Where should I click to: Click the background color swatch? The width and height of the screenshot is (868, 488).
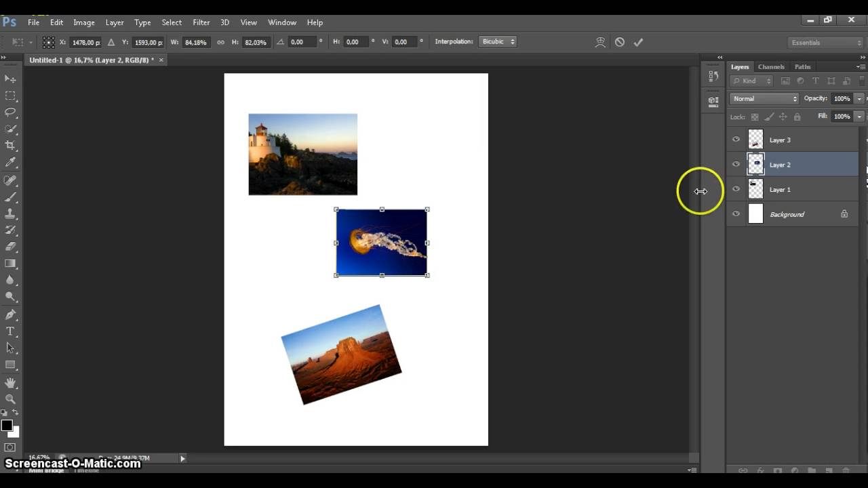[x=14, y=432]
